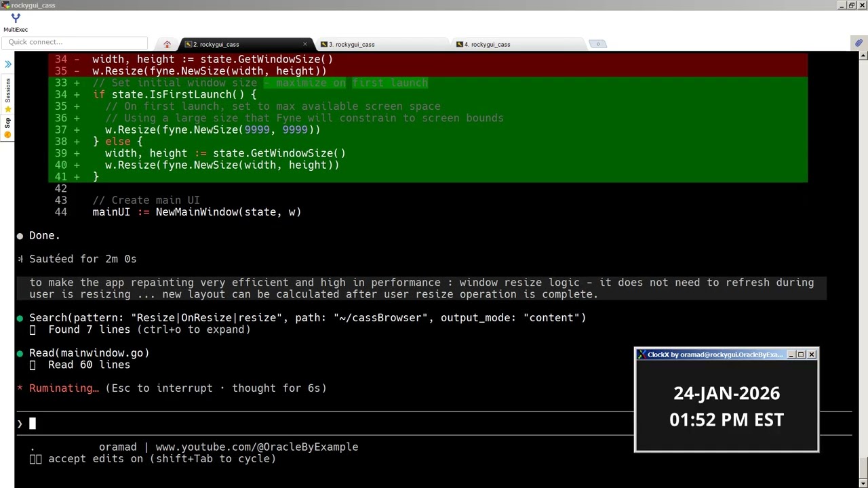This screenshot has width=868, height=488.
Task: Minimize the ClockX window
Action: (791, 354)
